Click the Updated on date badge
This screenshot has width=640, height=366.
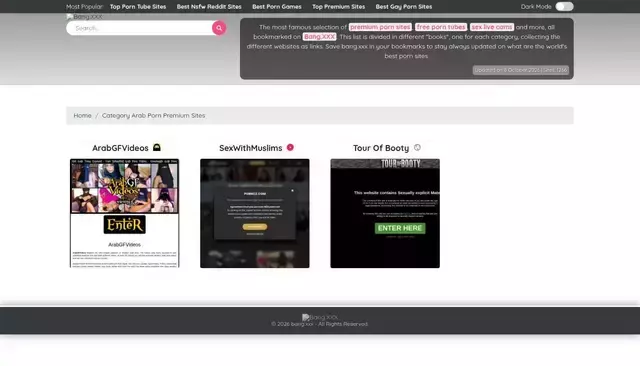(520, 70)
